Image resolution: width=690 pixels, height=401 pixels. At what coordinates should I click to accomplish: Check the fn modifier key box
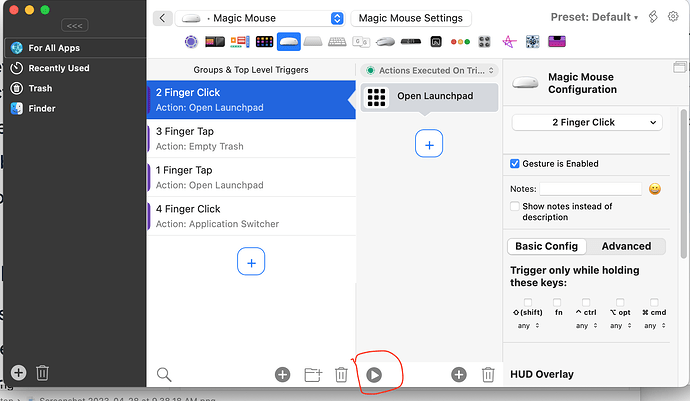pyautogui.click(x=557, y=302)
